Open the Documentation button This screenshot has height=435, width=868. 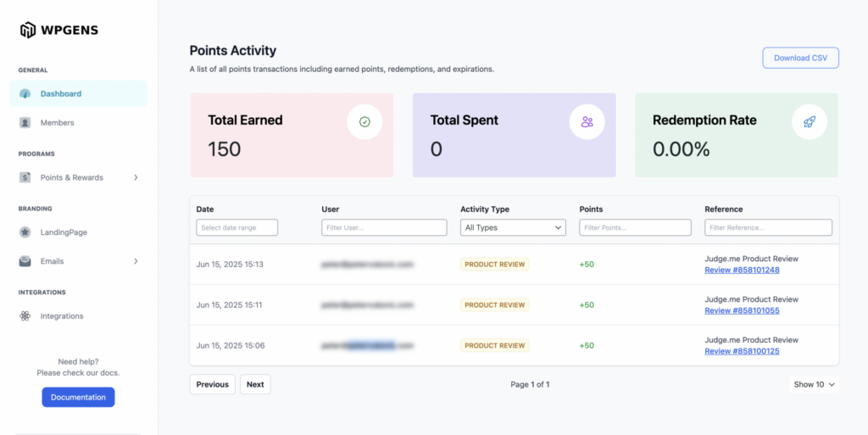click(x=78, y=397)
